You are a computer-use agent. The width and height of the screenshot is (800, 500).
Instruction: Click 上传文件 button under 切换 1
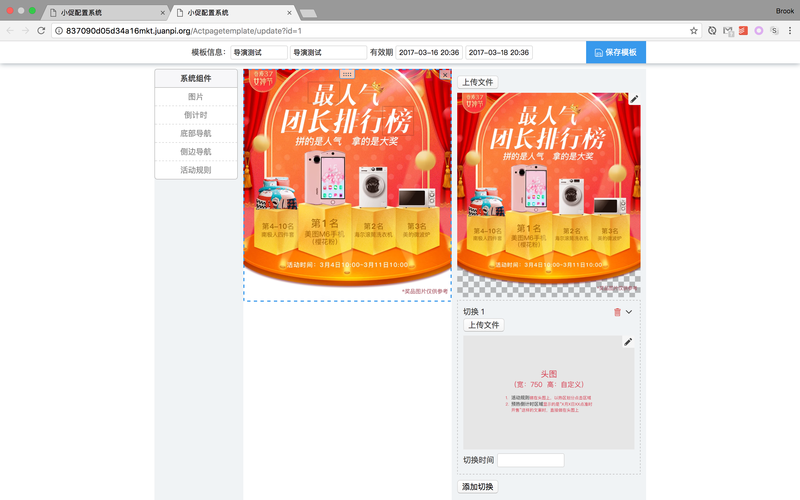coord(484,325)
